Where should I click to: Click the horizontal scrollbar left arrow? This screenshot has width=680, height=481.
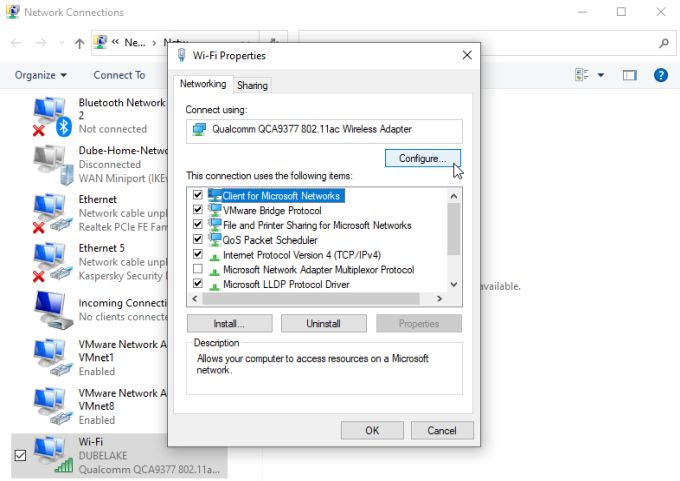pyautogui.click(x=195, y=298)
